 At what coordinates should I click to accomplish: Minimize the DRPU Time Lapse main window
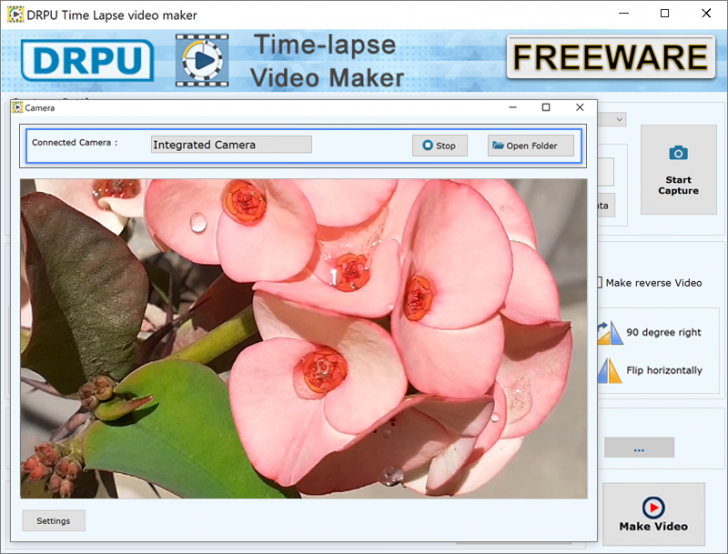[624, 13]
